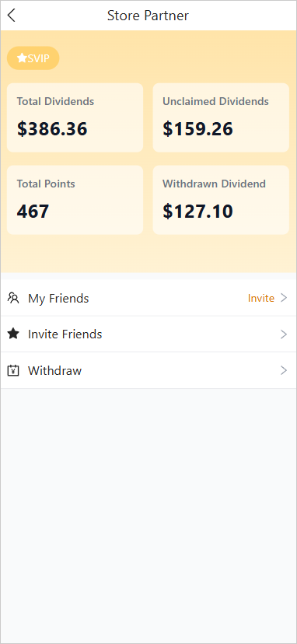Tap the orange Invite link
The image size is (297, 644).
[x=261, y=298]
